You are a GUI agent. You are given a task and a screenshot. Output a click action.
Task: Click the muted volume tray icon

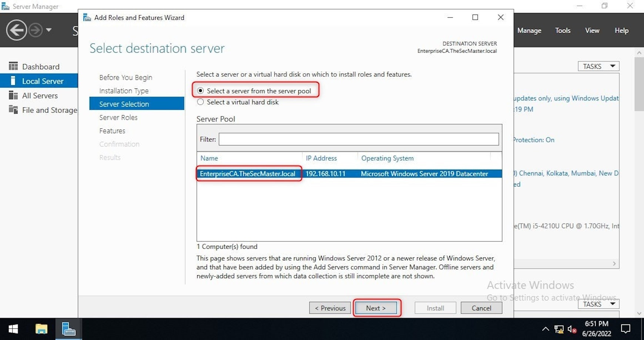click(572, 329)
